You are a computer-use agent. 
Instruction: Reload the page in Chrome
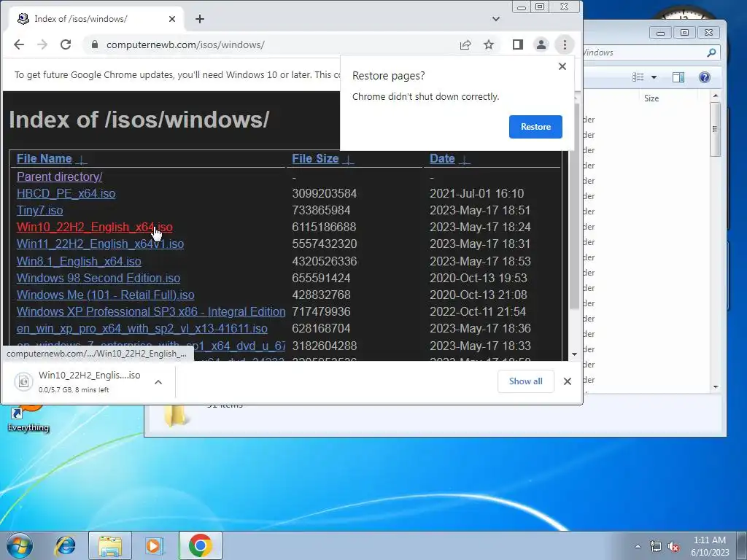pyautogui.click(x=66, y=44)
